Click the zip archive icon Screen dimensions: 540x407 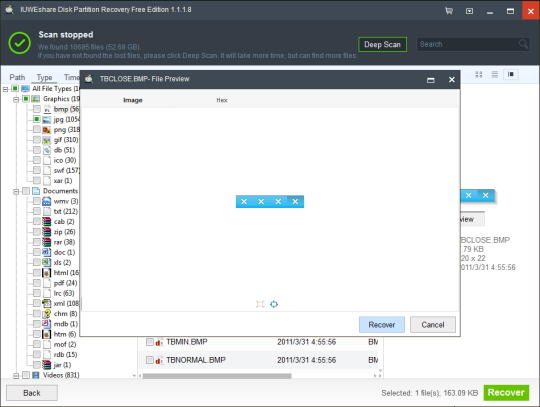(x=46, y=232)
